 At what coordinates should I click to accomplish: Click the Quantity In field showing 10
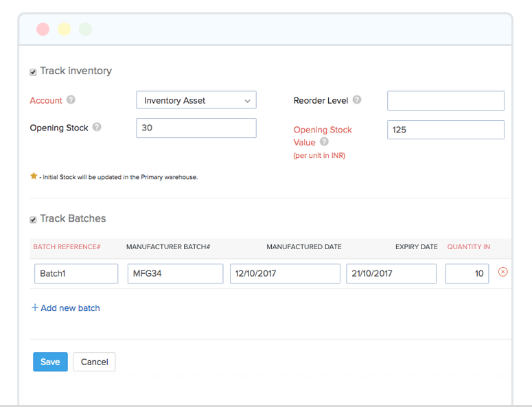(467, 273)
